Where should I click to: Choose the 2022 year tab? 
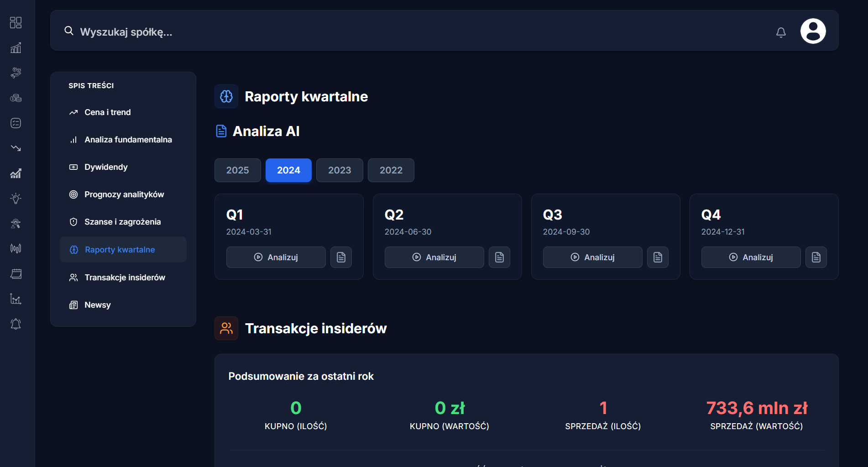click(391, 170)
